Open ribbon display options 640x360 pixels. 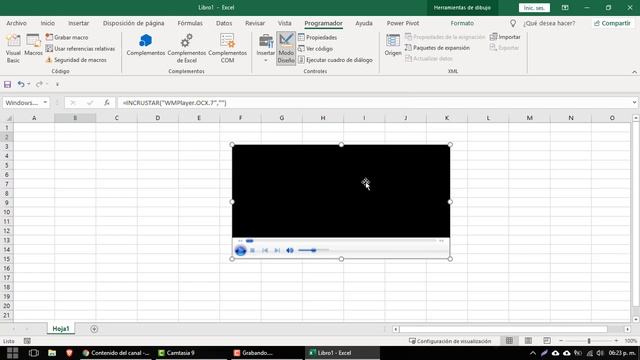tap(565, 8)
